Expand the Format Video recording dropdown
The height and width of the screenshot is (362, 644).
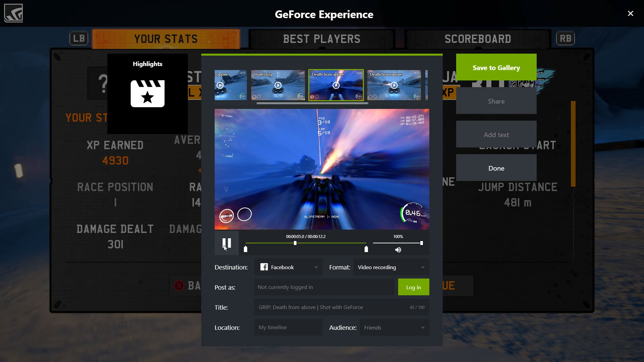(391, 267)
